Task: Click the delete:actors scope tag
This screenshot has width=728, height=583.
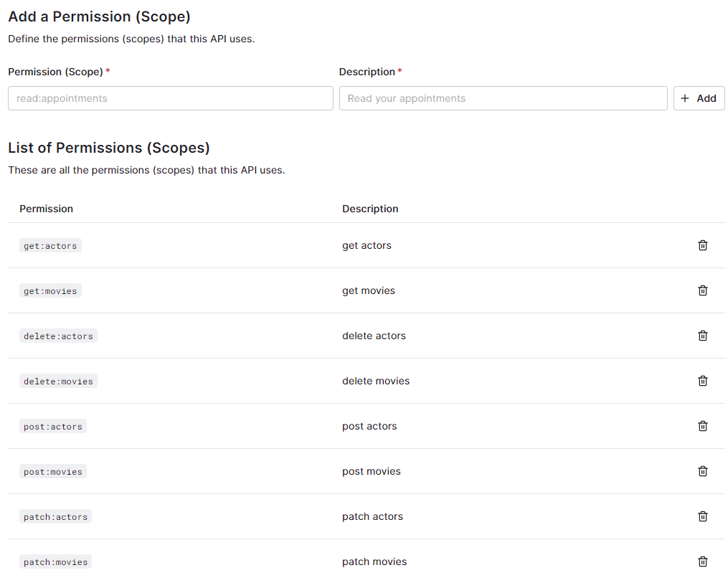Action: point(58,336)
